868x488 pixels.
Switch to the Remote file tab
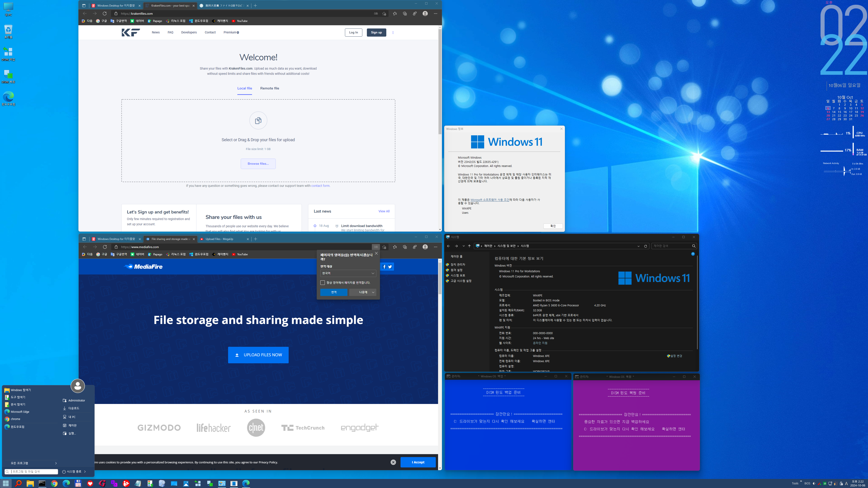[x=270, y=88]
